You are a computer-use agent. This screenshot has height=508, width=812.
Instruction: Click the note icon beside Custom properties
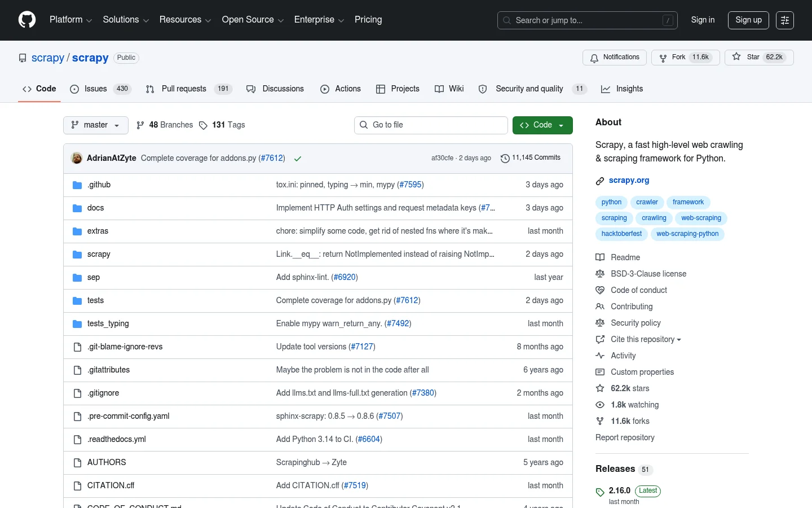pyautogui.click(x=600, y=372)
